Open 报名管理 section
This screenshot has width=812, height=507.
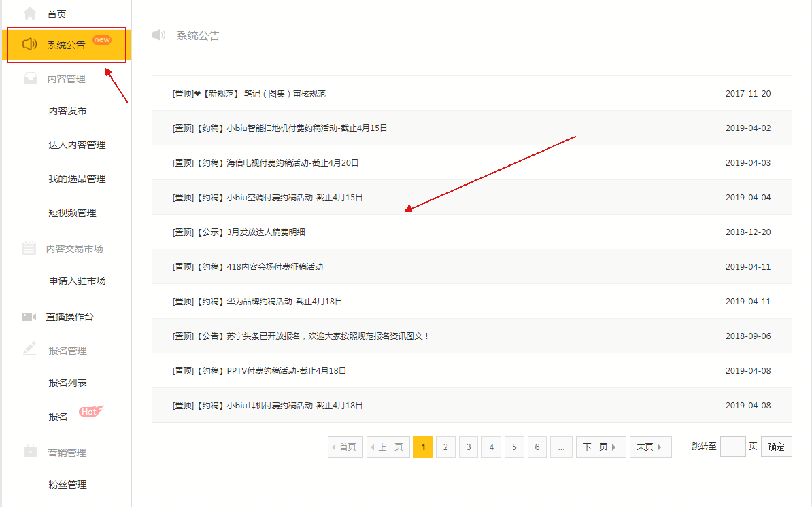(67, 351)
